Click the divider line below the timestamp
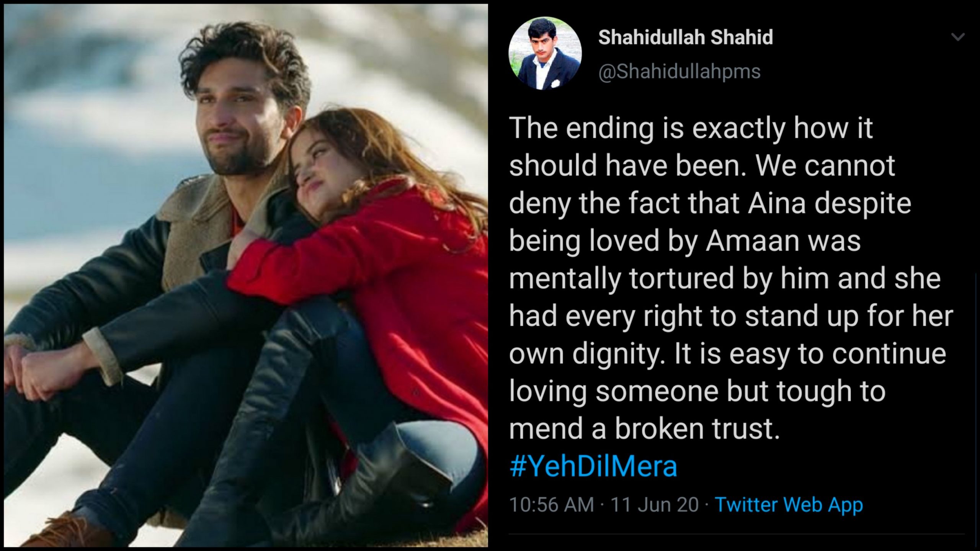 [x=737, y=534]
